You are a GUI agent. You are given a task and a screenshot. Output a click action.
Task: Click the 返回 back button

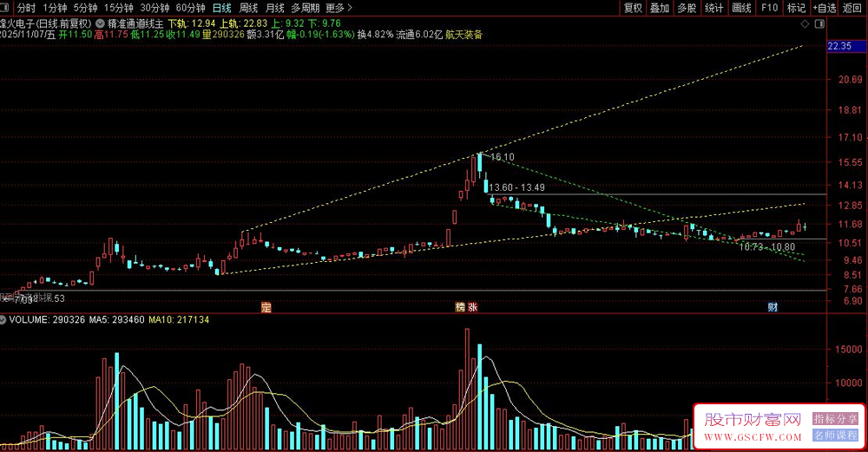tap(852, 9)
